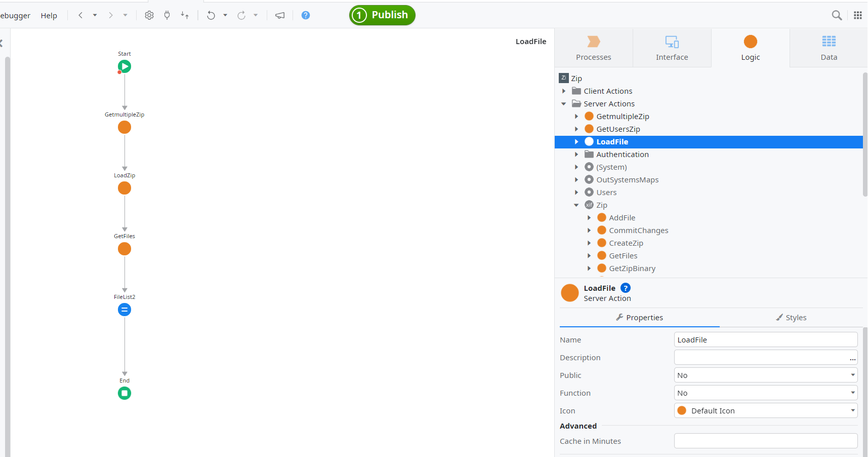Expand the (System) node
The image size is (868, 457).
(x=576, y=167)
